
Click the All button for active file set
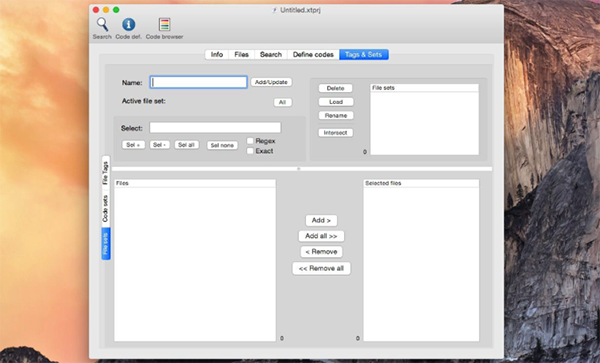point(282,102)
